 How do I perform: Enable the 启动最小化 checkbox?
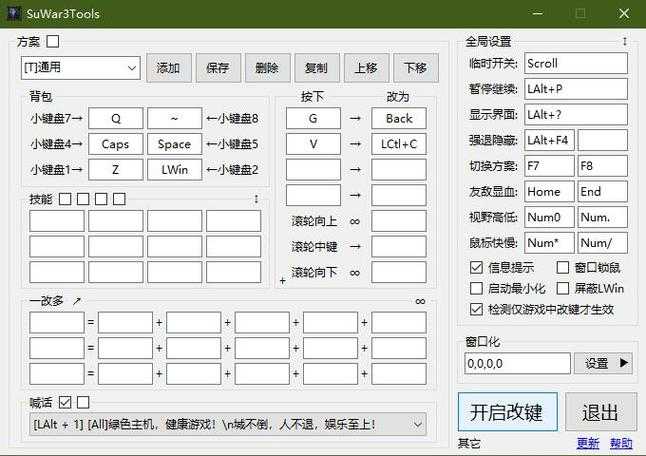point(476,288)
